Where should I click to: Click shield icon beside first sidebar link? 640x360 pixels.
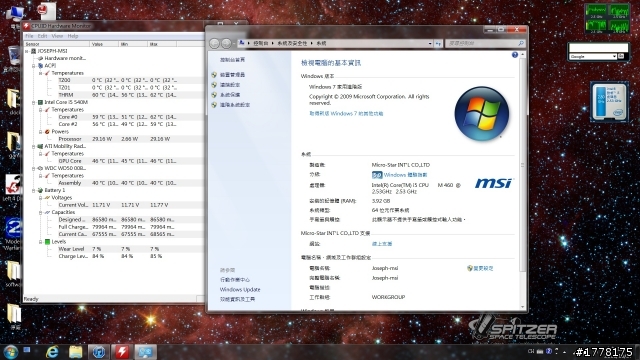click(214, 75)
